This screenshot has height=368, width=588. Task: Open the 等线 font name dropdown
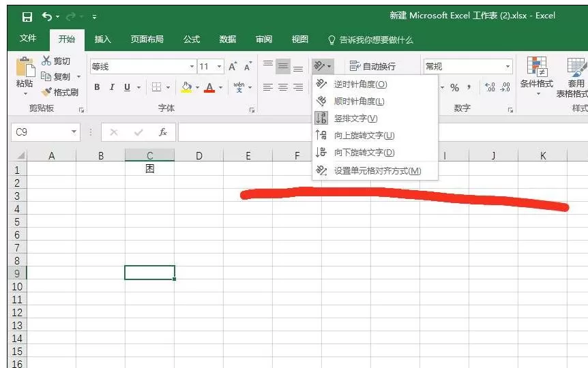click(192, 67)
